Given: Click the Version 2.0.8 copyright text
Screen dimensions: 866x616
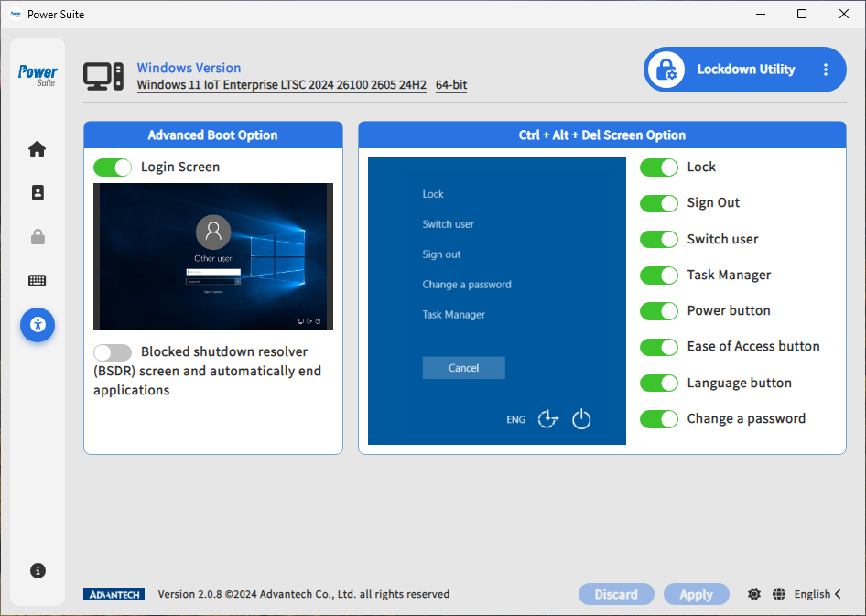Looking at the screenshot, I should click(304, 594).
